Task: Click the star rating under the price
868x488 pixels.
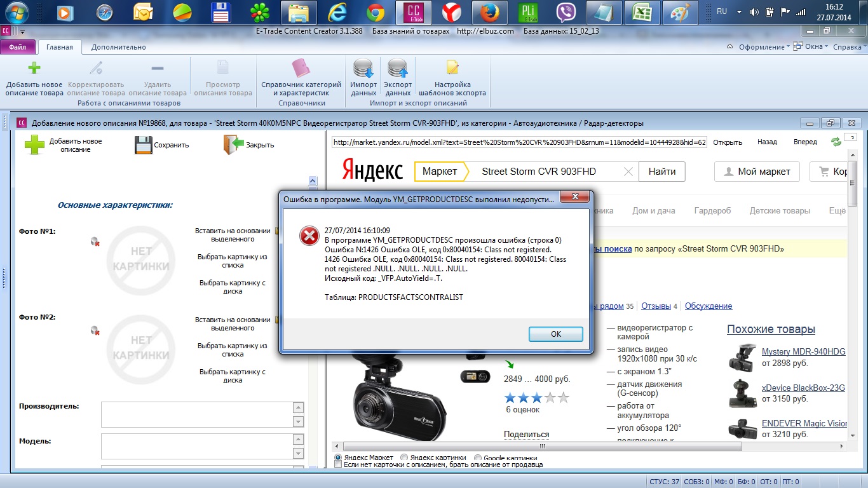Action: coord(536,398)
